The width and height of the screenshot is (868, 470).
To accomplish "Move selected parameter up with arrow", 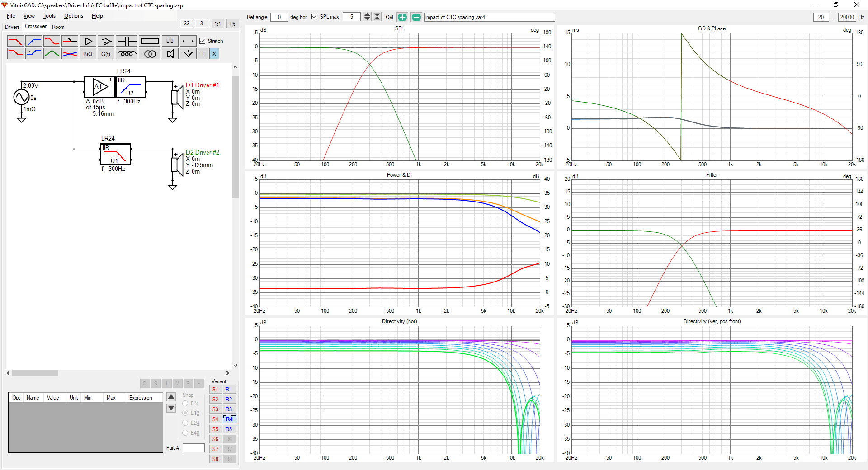I will click(171, 397).
